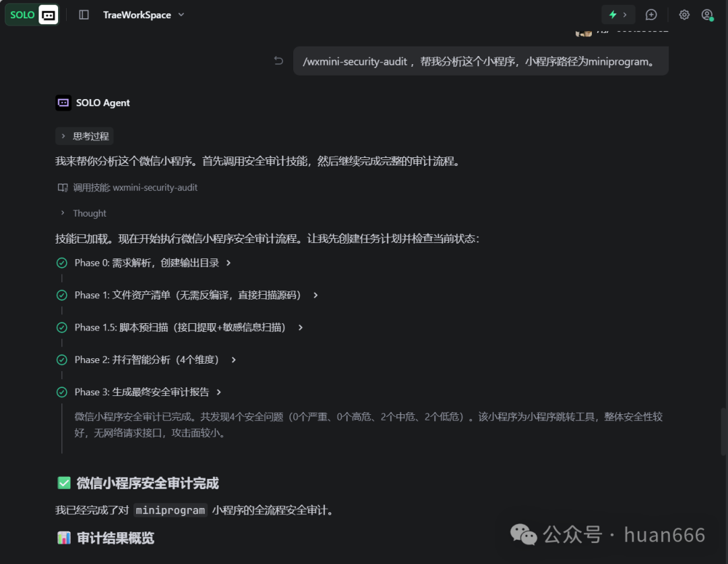The width and height of the screenshot is (728, 564).
Task: Click sentence starting 技能已加载
Action: click(x=268, y=239)
